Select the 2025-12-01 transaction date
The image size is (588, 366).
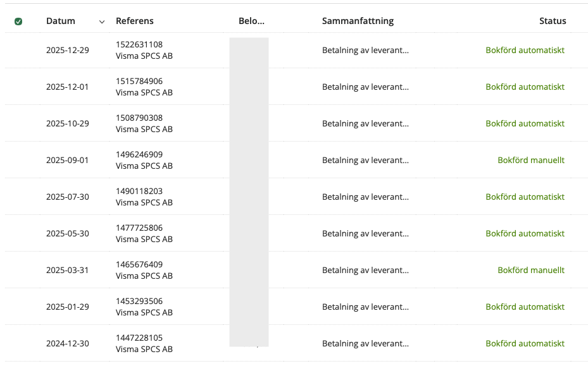coord(68,87)
